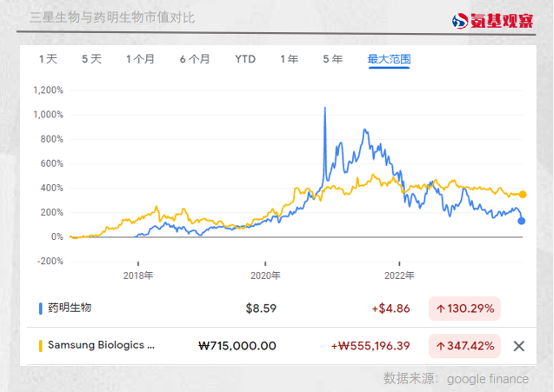Select the 5年 range tab

click(x=332, y=59)
